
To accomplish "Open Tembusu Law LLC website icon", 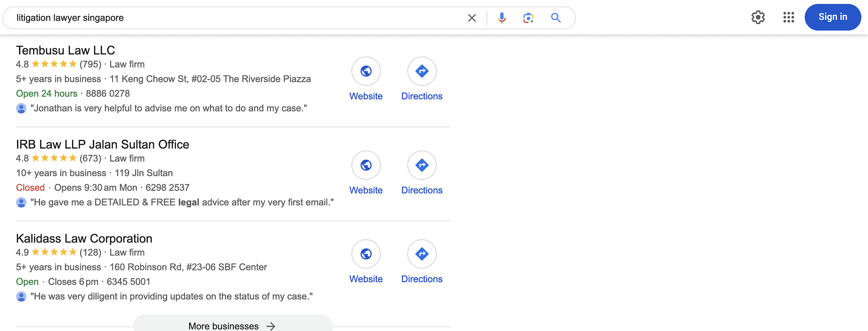I will pos(366,71).
